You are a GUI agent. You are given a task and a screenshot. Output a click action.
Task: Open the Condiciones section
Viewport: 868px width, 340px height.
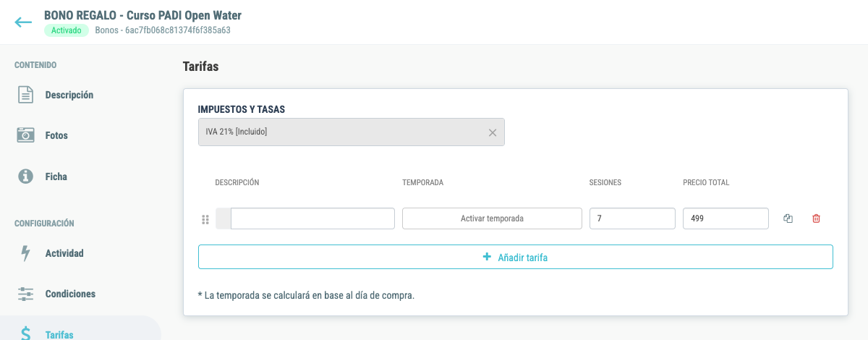click(70, 294)
